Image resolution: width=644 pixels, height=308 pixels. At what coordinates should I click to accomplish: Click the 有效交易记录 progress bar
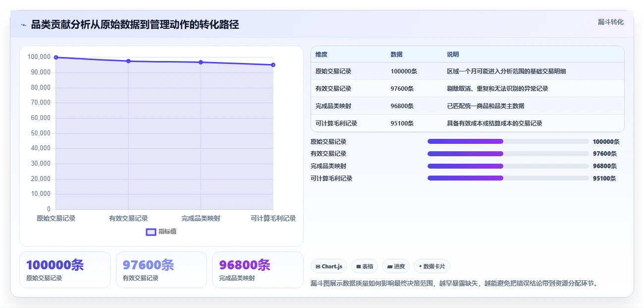pos(508,154)
